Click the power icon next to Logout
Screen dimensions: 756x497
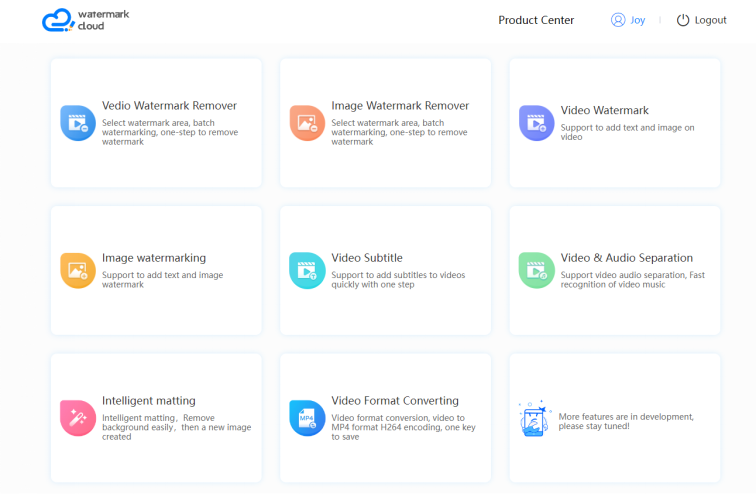pyautogui.click(x=683, y=20)
